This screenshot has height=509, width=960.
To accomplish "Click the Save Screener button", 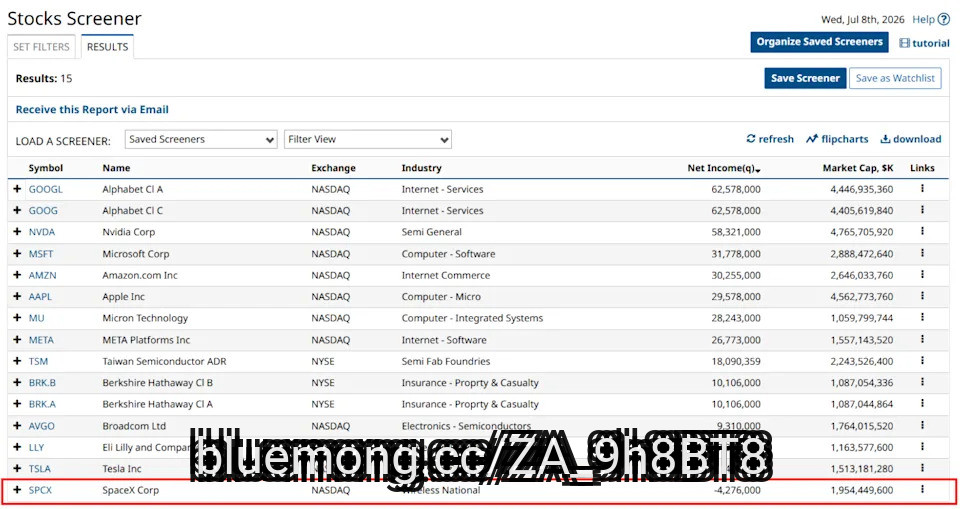I will click(805, 78).
